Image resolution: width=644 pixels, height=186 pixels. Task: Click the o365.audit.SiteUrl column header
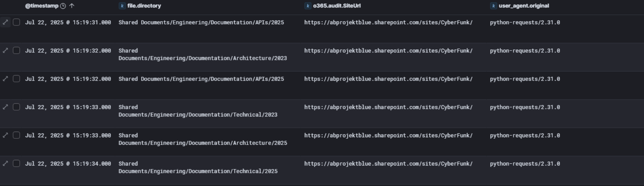337,6
